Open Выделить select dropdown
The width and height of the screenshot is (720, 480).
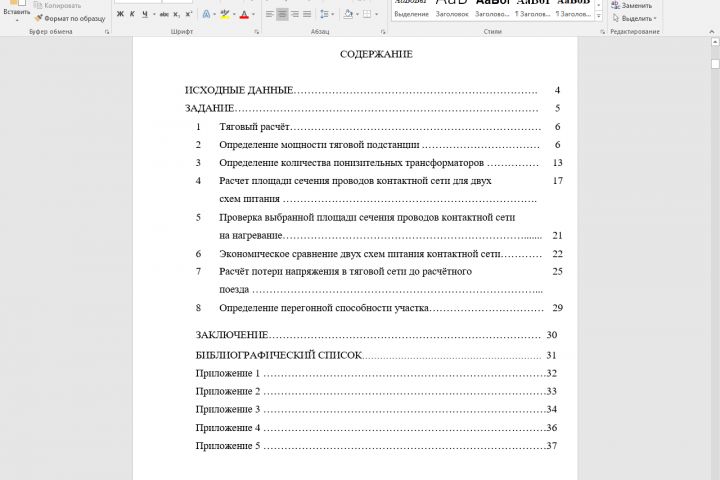[x=635, y=18]
